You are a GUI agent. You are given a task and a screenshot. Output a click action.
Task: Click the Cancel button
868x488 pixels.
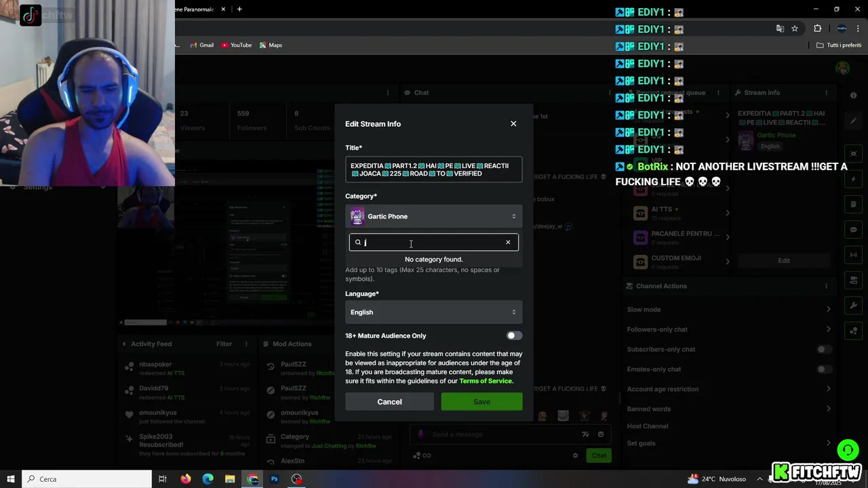tap(389, 402)
